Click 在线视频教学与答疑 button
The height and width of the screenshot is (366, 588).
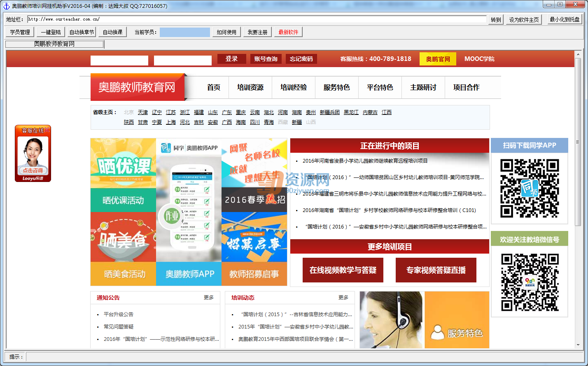[x=343, y=270]
